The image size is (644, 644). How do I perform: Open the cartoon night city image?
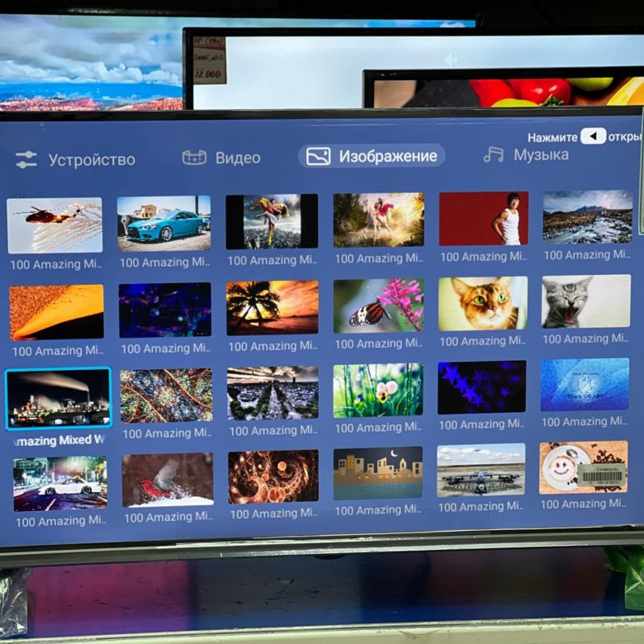(x=377, y=473)
